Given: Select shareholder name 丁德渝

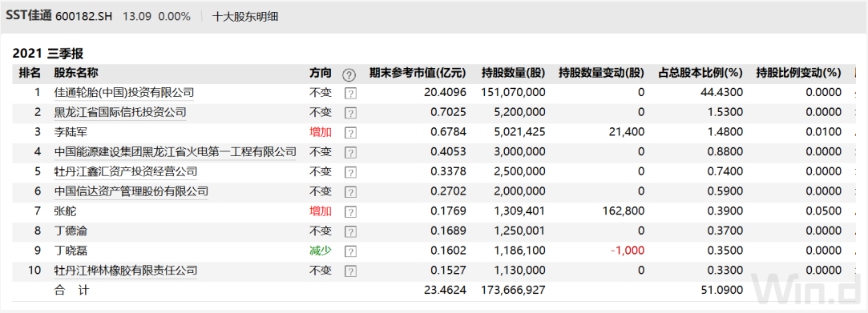Looking at the screenshot, I should coord(71,231).
